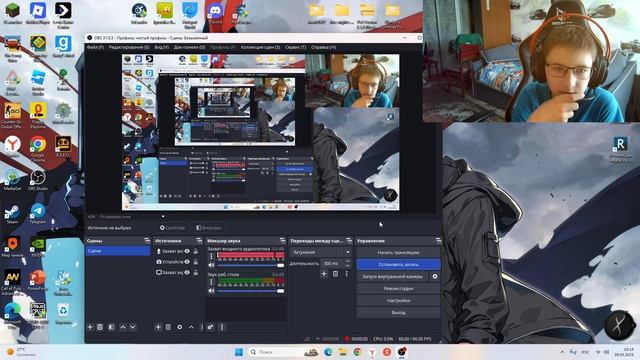Image resolution: width=640 pixels, height=360 pixels.
Task: Click Start Streaming button
Action: point(398,253)
